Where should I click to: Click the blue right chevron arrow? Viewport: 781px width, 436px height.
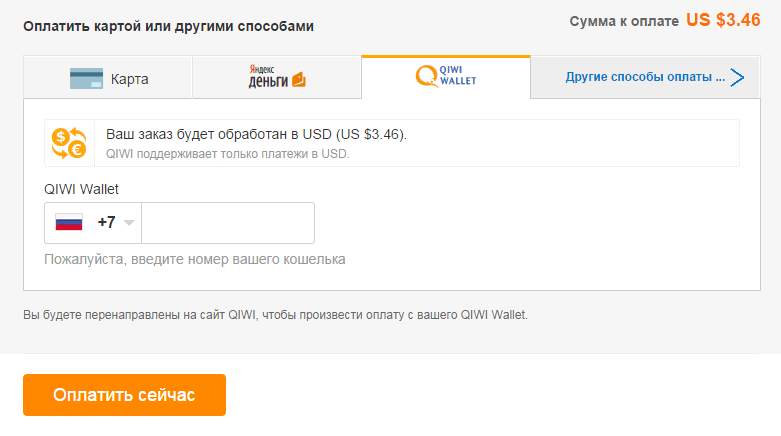tap(738, 77)
